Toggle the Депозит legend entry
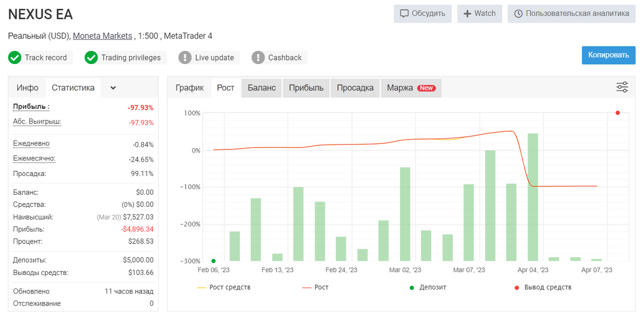The image size is (644, 317). pos(428,287)
